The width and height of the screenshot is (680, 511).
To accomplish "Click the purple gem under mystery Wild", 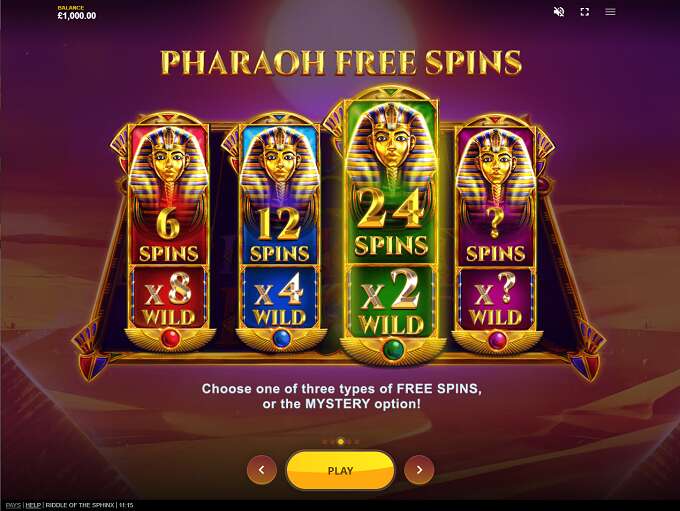I will [x=497, y=340].
